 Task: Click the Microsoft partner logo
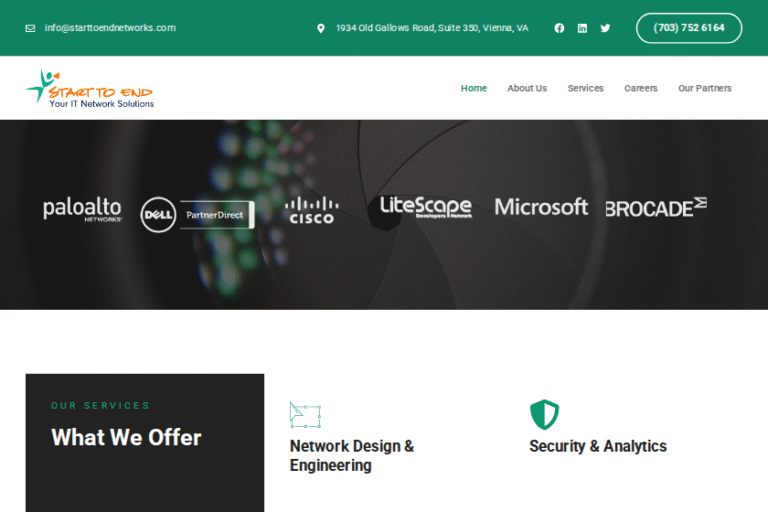[541, 207]
